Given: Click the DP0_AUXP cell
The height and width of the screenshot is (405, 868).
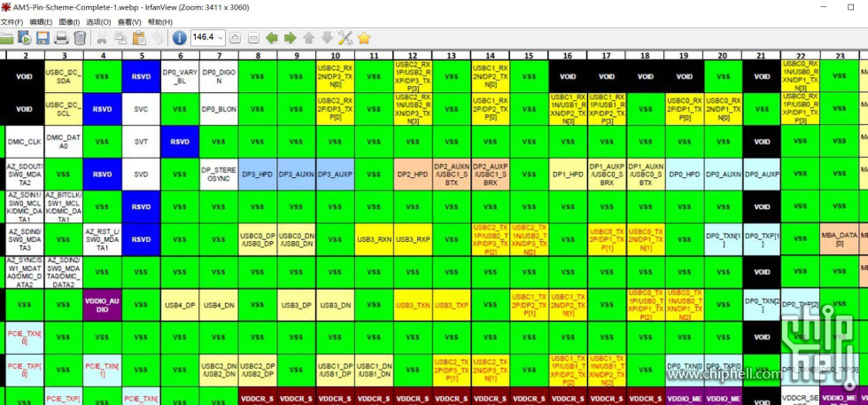Looking at the screenshot, I should click(761, 174).
